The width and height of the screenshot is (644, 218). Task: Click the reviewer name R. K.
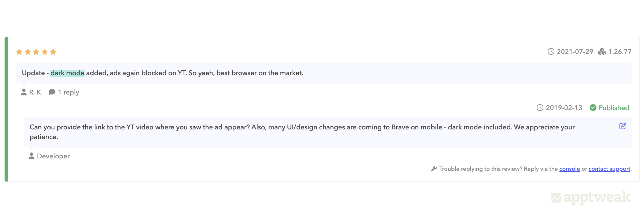pyautogui.click(x=36, y=92)
